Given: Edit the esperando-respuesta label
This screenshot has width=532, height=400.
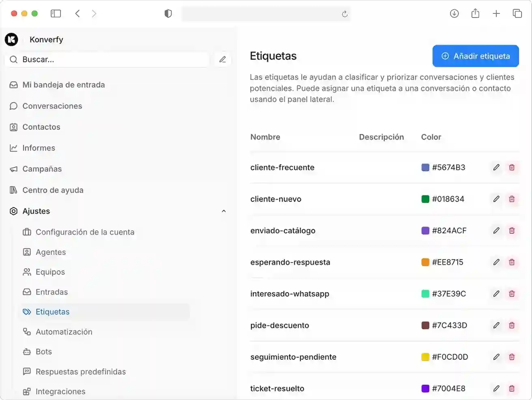Looking at the screenshot, I should click(x=496, y=262).
